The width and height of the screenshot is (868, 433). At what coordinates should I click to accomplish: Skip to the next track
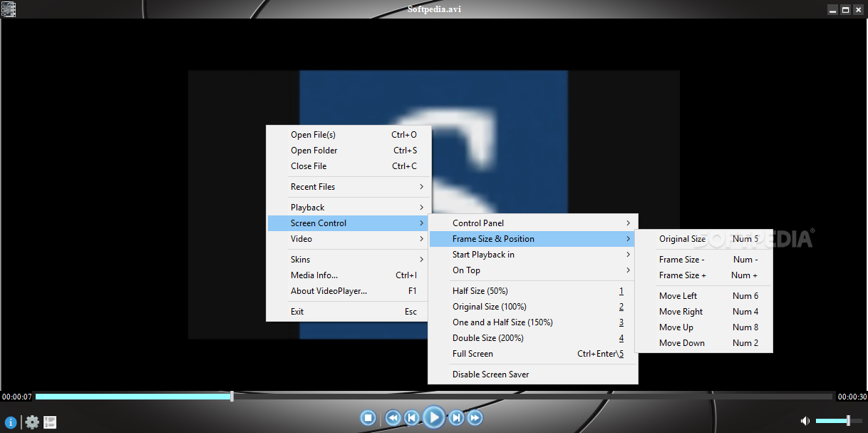456,418
